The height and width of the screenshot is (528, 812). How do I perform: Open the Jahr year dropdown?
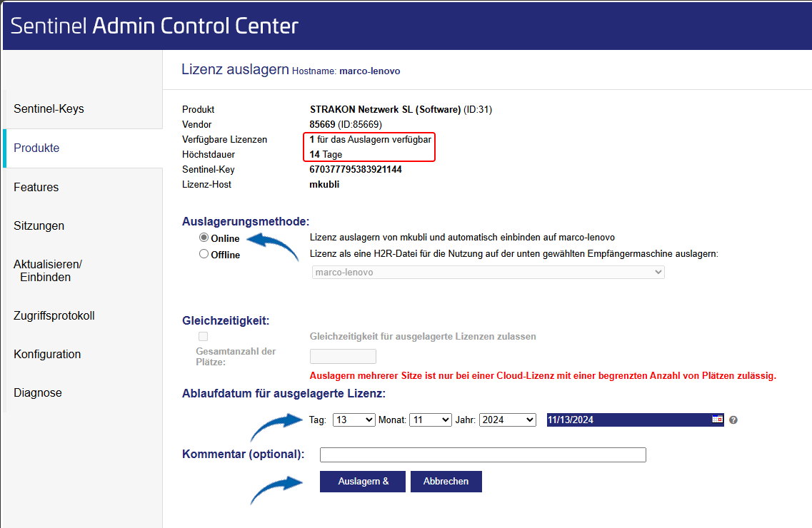coord(508,420)
